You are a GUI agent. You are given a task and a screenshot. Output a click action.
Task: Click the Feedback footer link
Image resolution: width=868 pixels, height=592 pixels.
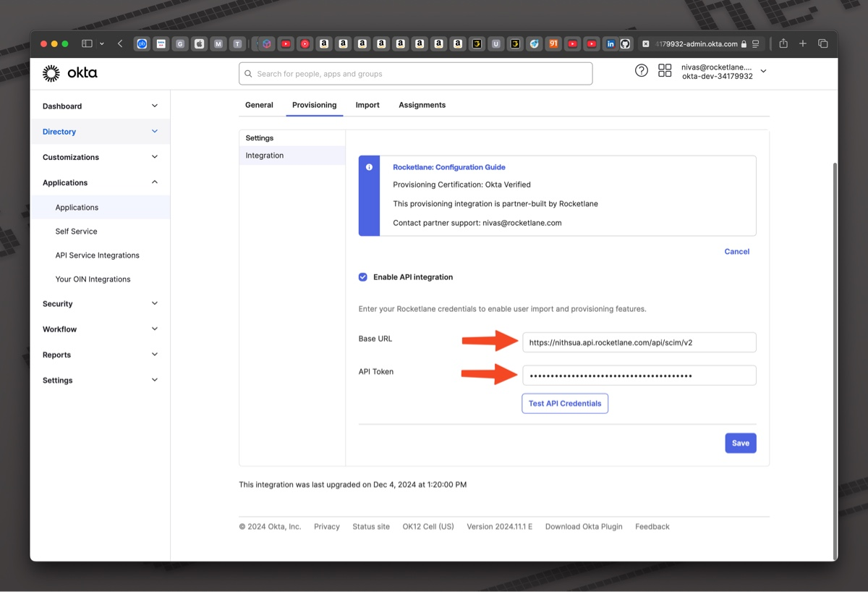point(652,527)
